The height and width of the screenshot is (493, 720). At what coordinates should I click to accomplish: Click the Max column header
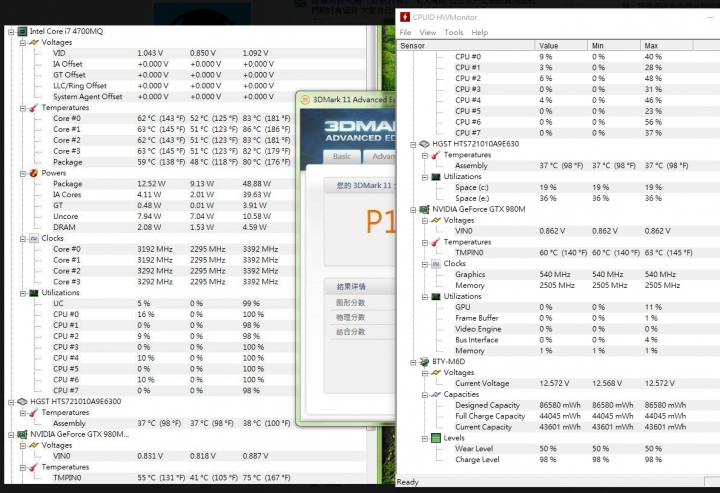click(x=666, y=45)
